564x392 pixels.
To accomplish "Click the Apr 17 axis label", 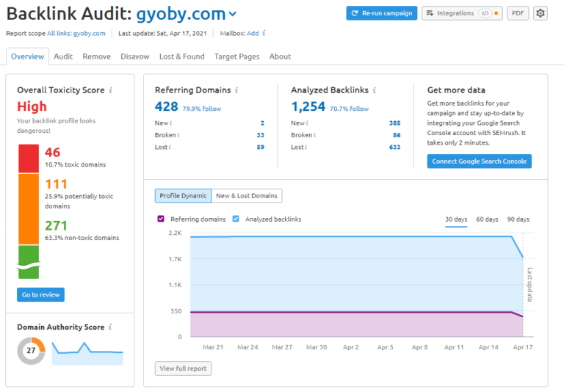I will 523,347.
